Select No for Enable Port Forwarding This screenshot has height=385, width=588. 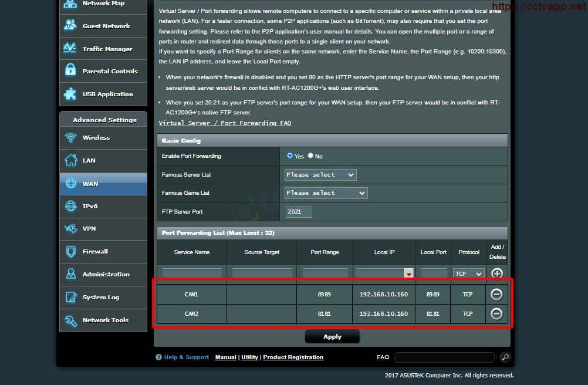pos(311,156)
